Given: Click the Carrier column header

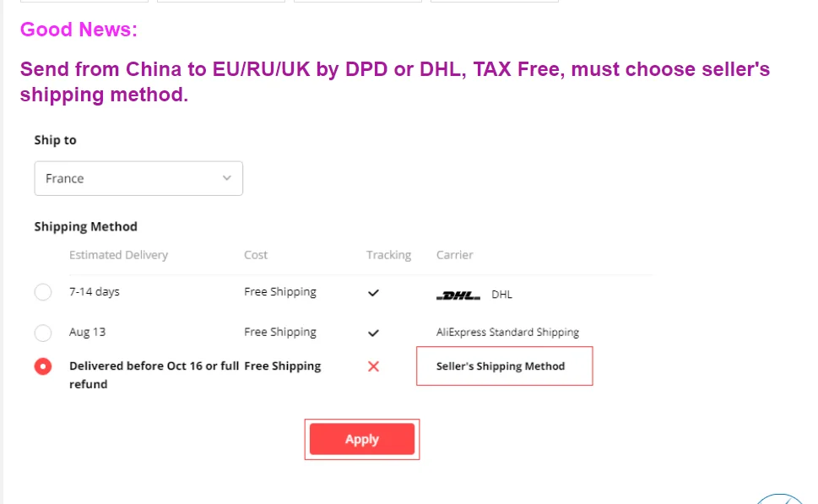Looking at the screenshot, I should point(454,255).
